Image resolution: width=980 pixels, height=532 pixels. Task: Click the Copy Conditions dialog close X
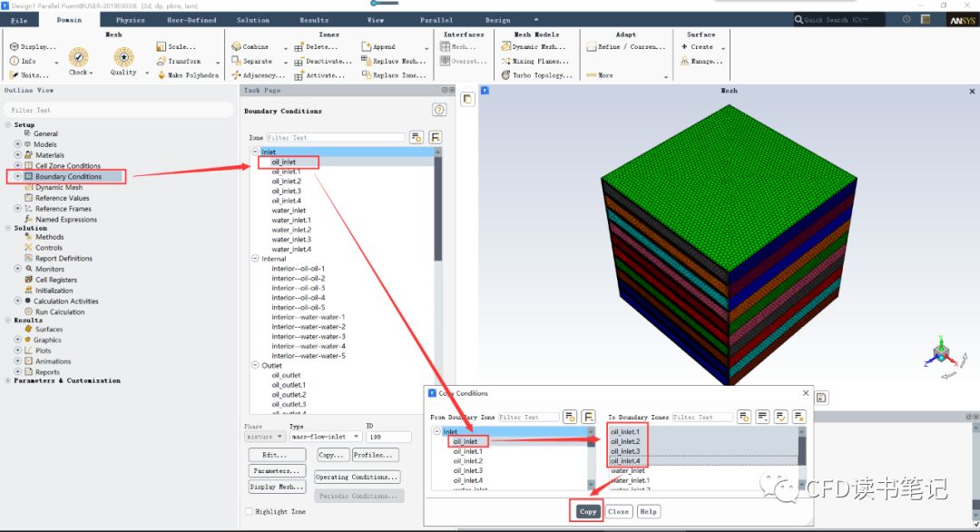806,393
